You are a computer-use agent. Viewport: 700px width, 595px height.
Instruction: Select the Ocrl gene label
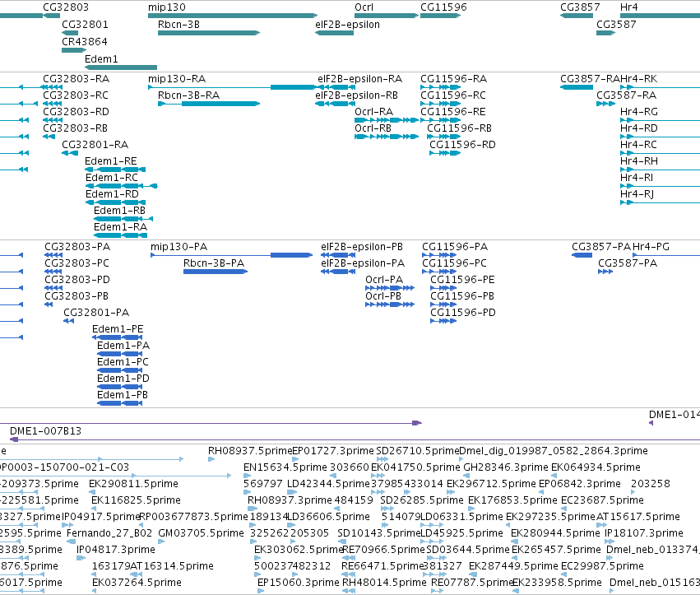(364, 7)
